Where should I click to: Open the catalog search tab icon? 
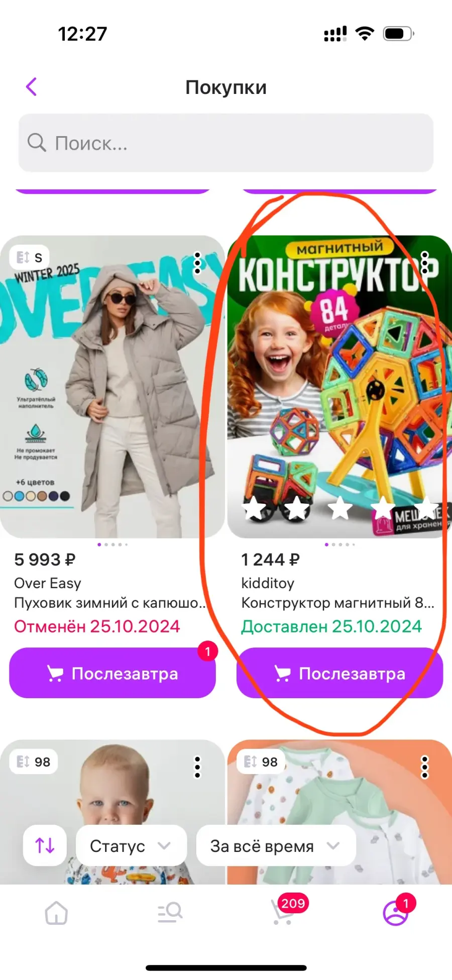tap(170, 912)
